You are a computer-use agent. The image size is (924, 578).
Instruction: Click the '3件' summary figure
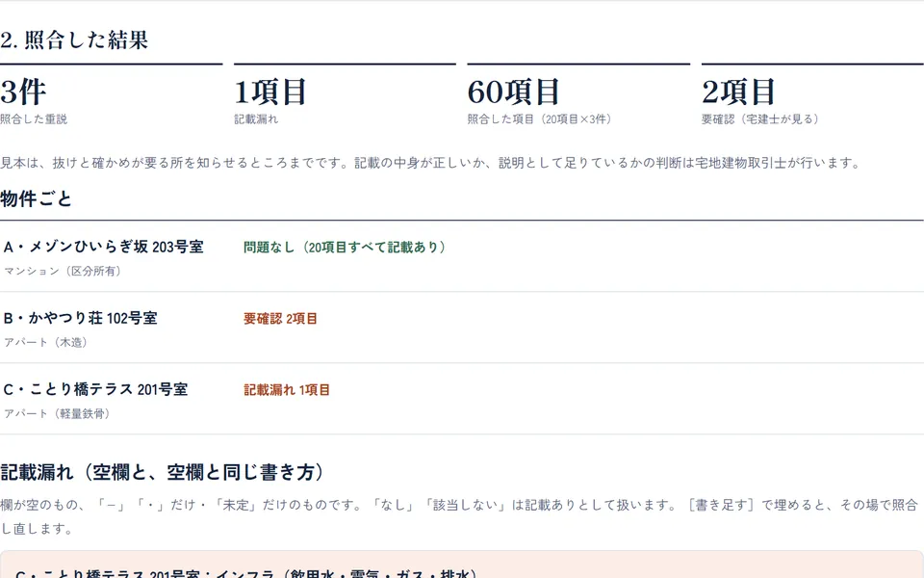pyautogui.click(x=23, y=92)
